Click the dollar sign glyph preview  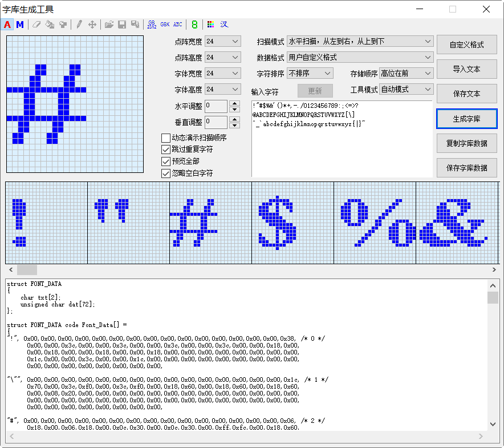[x=279, y=223]
